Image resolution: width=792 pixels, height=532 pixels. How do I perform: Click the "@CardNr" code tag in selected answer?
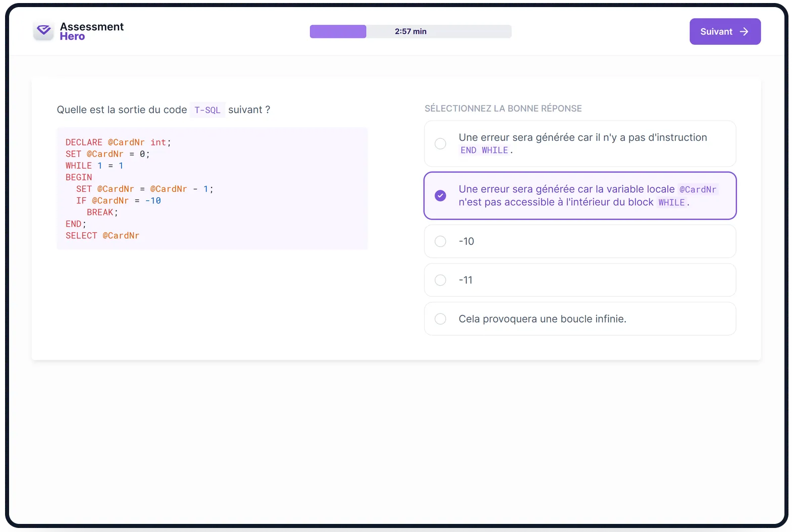698,190
